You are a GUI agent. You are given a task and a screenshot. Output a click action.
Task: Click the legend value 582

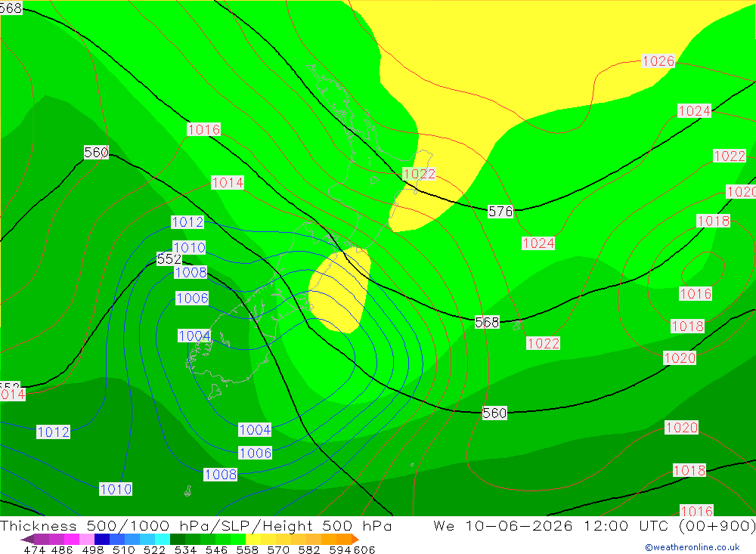click(x=308, y=549)
